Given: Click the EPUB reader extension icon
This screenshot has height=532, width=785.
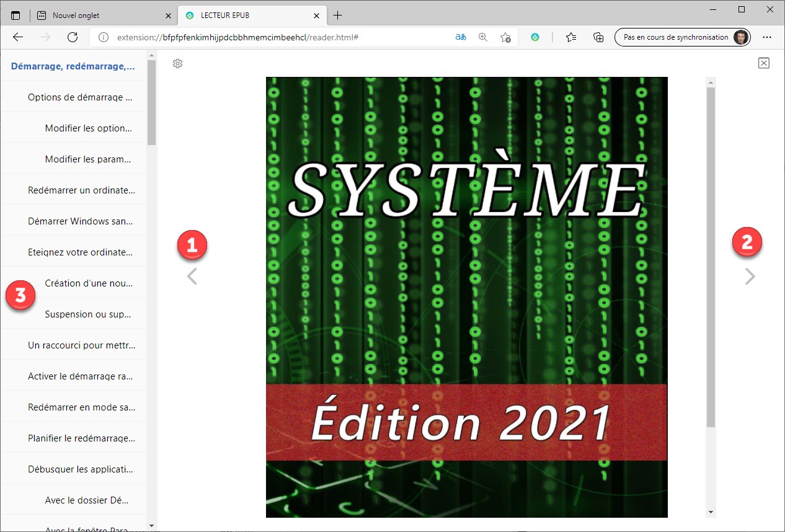Looking at the screenshot, I should tap(535, 37).
